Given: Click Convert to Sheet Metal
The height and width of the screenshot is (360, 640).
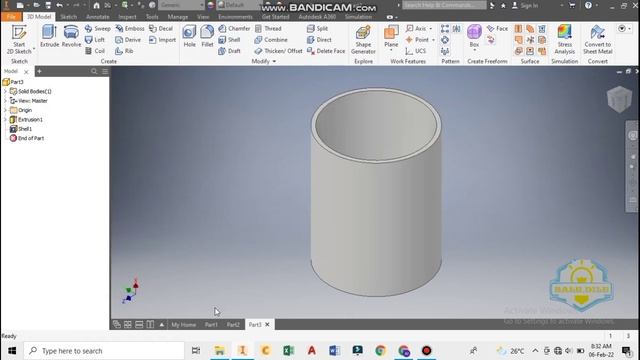Looking at the screenshot, I should (x=598, y=40).
